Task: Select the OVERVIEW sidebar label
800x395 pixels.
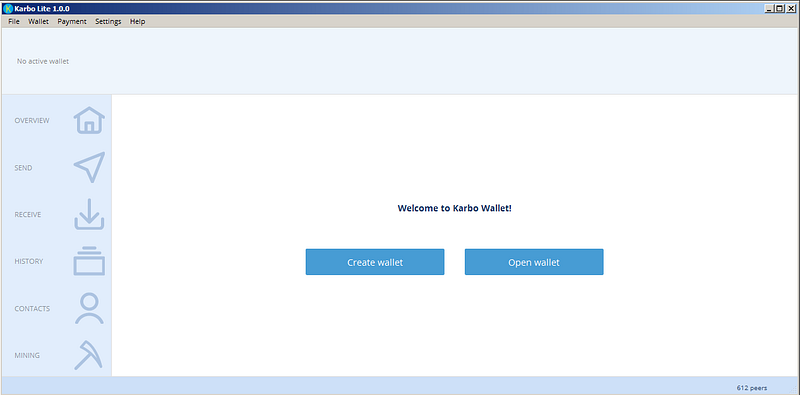Action: point(32,120)
